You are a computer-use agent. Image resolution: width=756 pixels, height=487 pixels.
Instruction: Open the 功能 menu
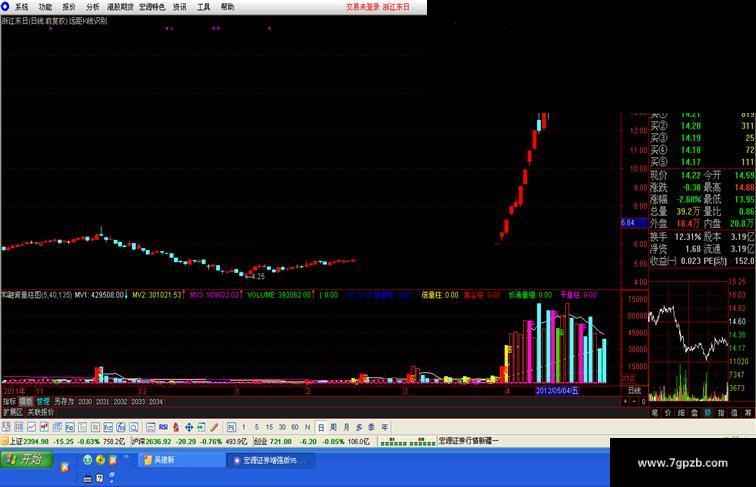click(x=45, y=7)
